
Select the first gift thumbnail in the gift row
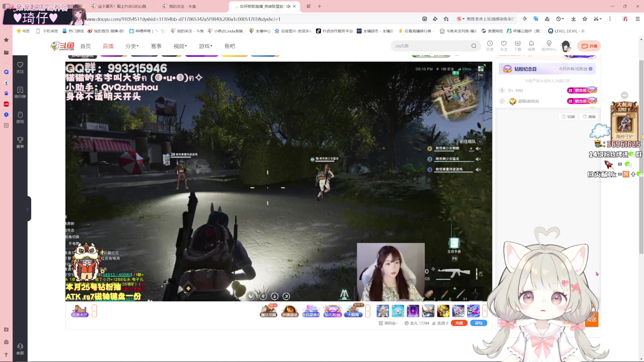click(x=382, y=311)
